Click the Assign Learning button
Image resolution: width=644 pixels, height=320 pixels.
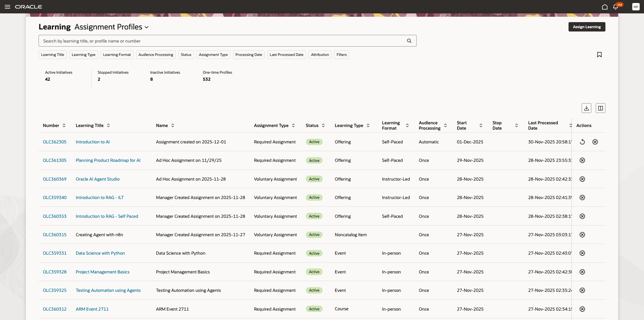click(x=586, y=27)
